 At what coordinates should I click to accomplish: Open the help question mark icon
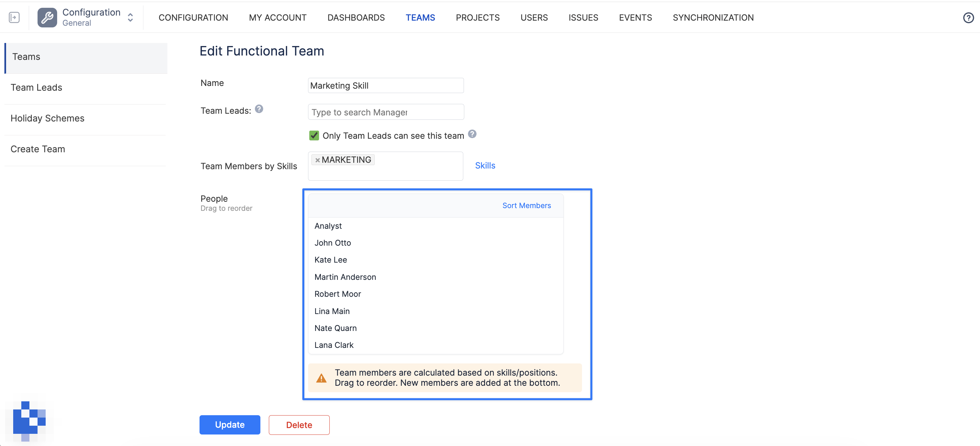click(968, 18)
